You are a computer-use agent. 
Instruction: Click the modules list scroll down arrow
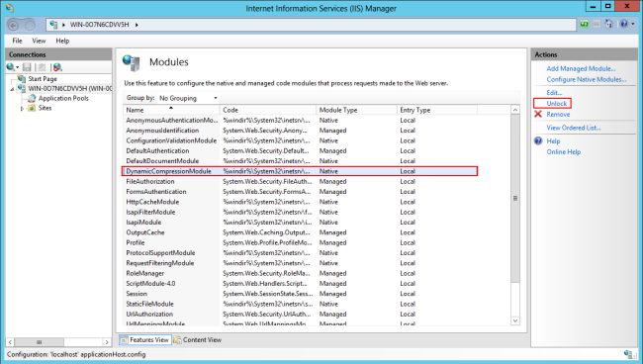515,320
